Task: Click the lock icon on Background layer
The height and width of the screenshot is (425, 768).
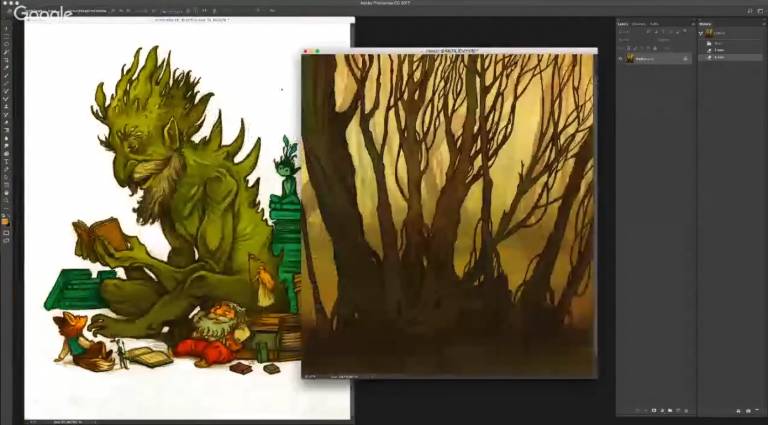Action: click(x=685, y=59)
